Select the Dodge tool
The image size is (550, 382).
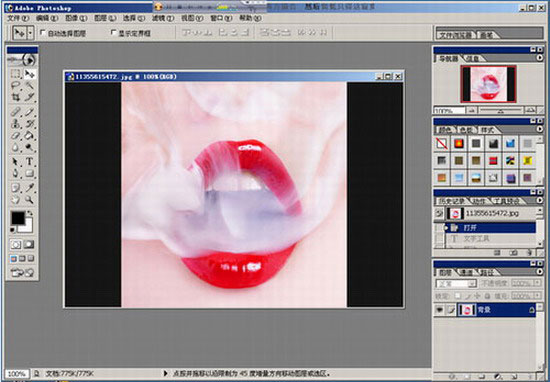coord(29,147)
